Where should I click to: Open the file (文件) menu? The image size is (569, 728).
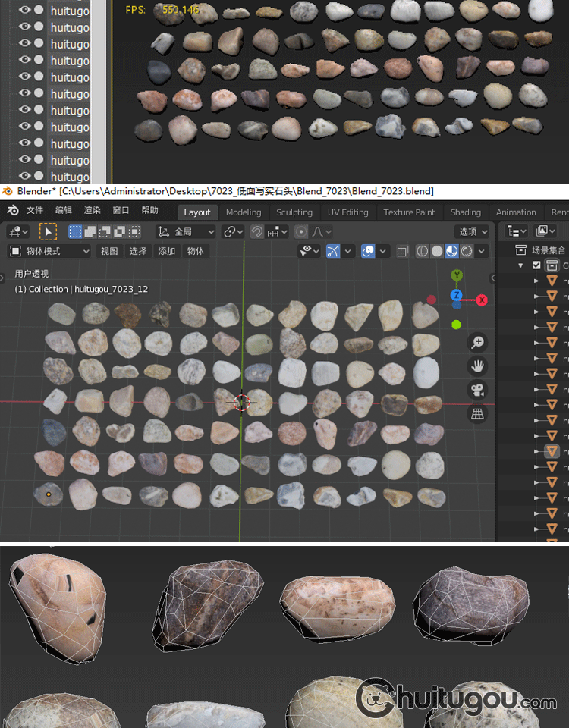35,211
